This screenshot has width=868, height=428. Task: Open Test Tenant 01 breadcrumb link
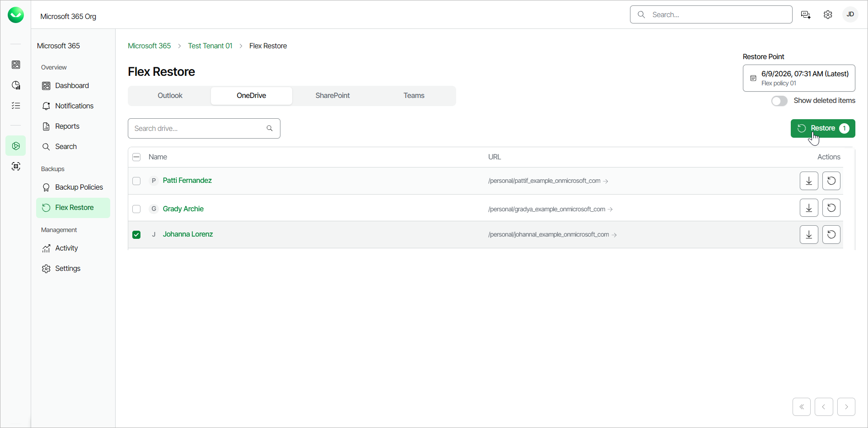point(210,46)
